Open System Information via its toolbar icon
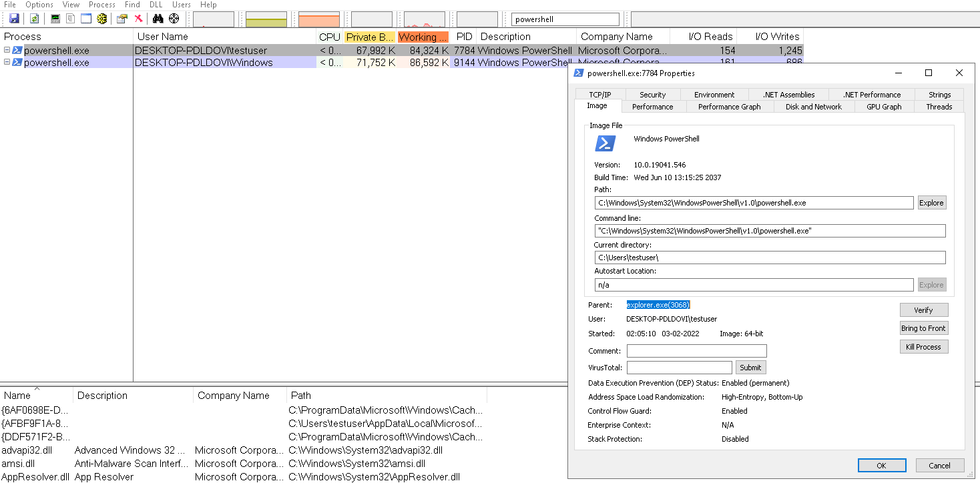The width and height of the screenshot is (980, 483). (55, 18)
